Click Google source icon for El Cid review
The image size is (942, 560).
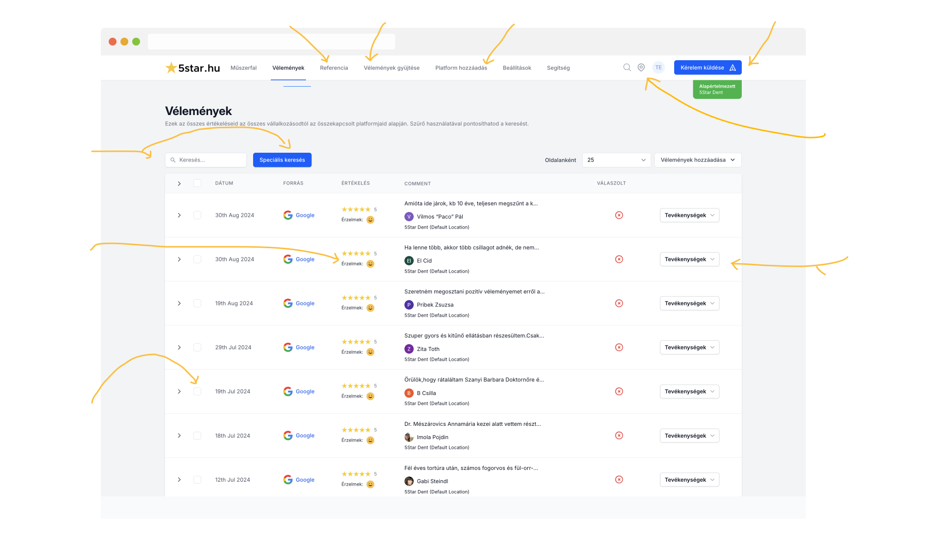coord(288,259)
